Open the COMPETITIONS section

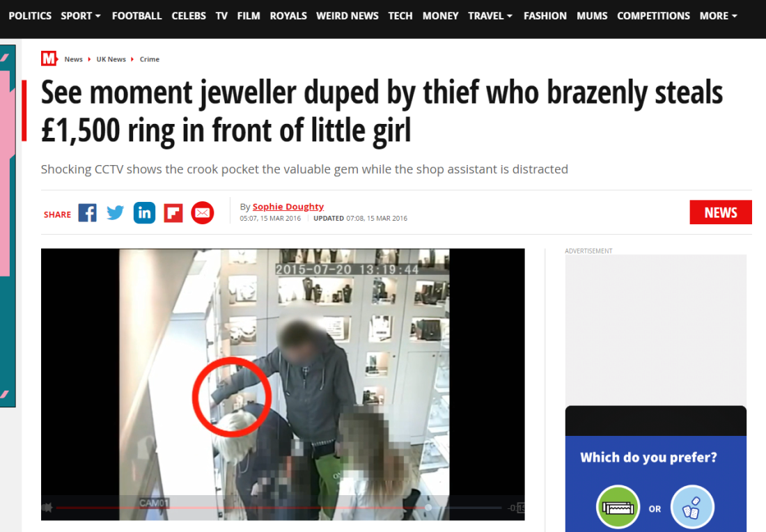(653, 15)
